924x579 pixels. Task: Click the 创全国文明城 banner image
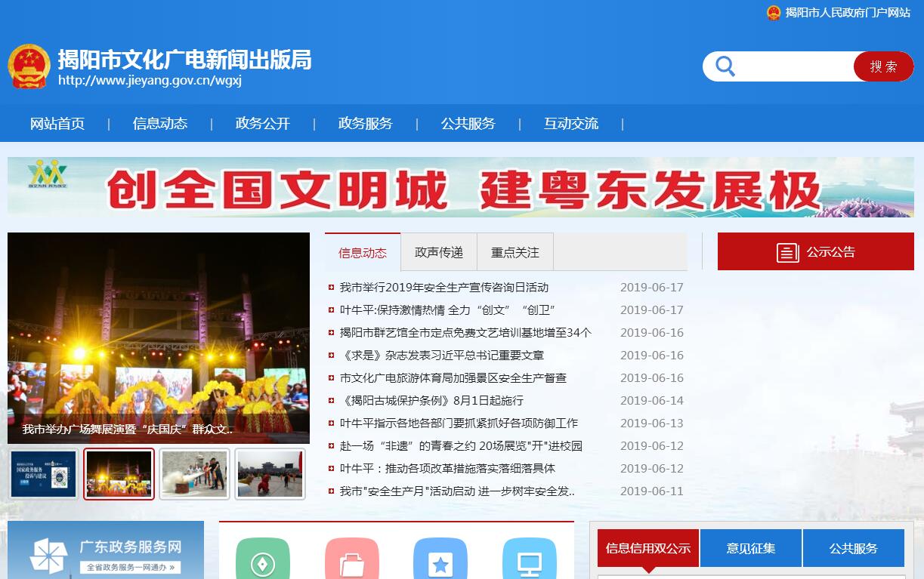click(461, 187)
